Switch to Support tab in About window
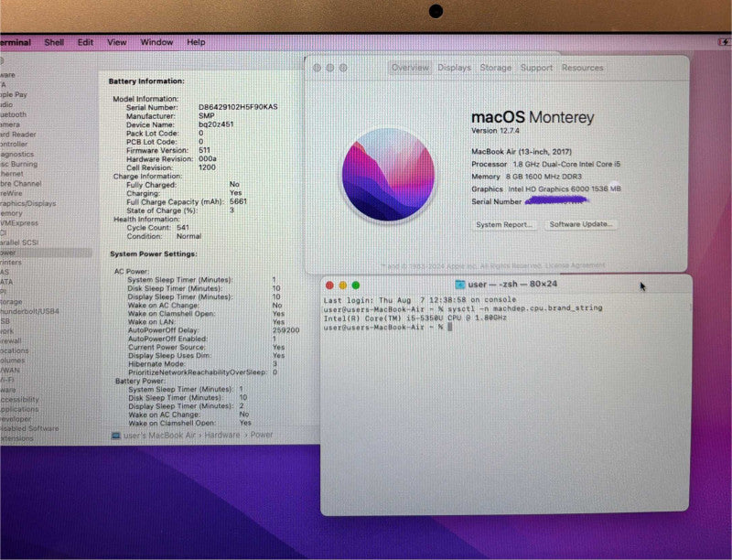 click(x=536, y=68)
